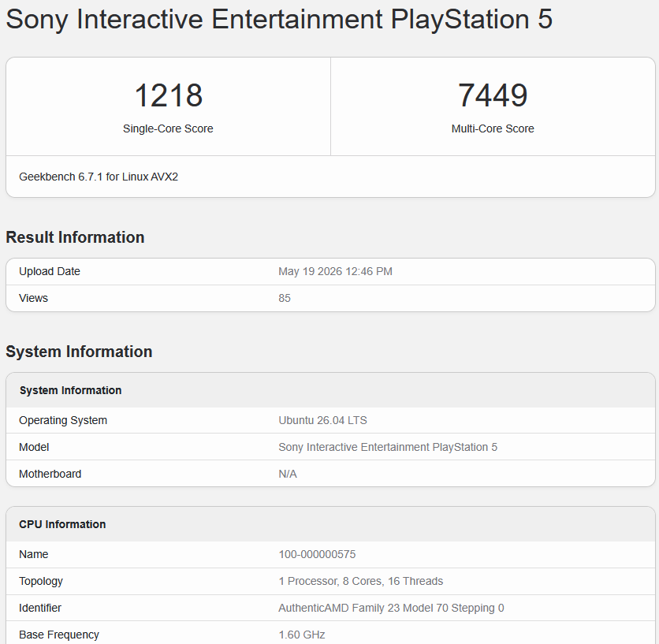The width and height of the screenshot is (659, 644).
Task: Click the multi-core score value 7449
Action: click(x=493, y=95)
